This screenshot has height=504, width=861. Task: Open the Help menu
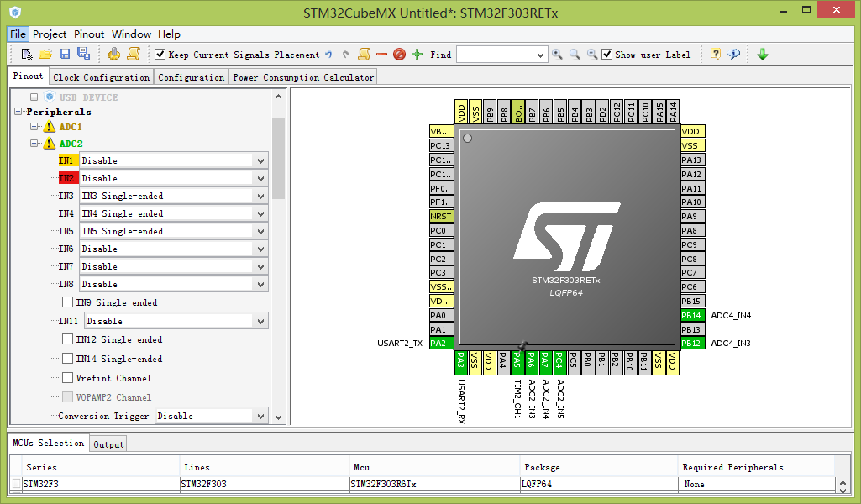(x=169, y=34)
